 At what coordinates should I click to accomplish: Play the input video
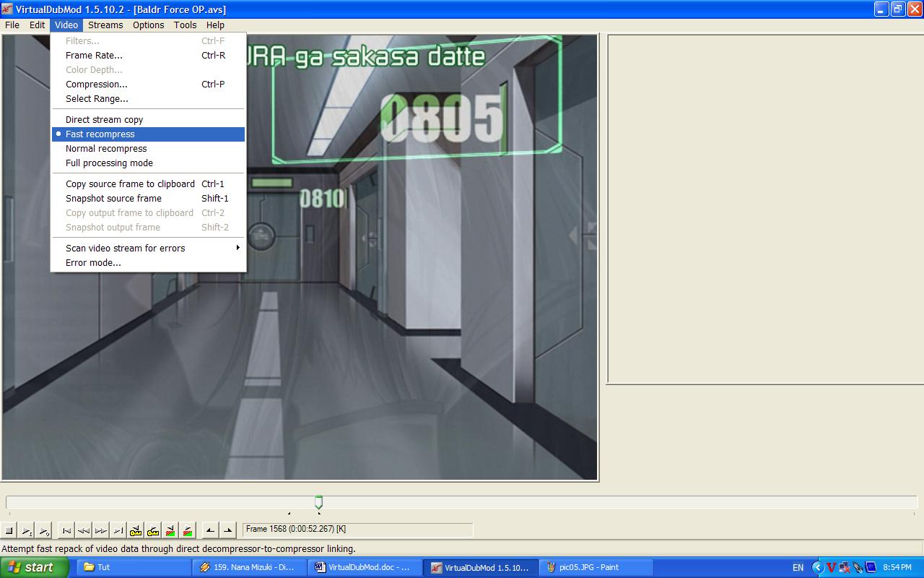click(27, 531)
